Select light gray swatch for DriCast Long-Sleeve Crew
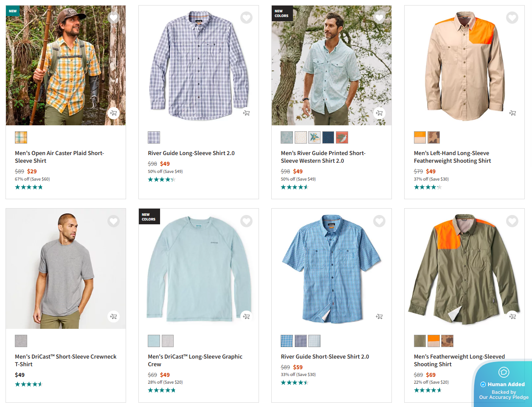Viewport: 532px width, 407px height. click(168, 341)
